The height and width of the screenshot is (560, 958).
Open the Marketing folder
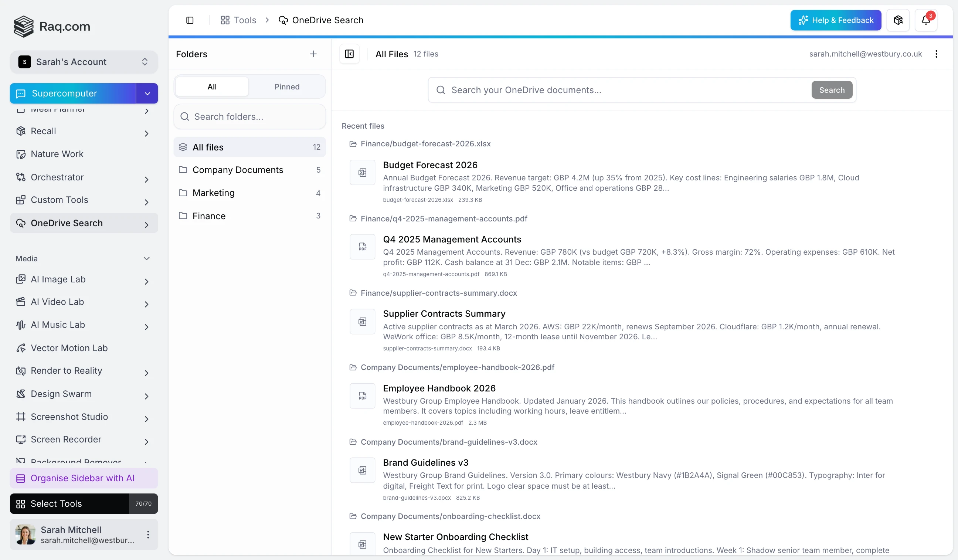click(x=249, y=193)
